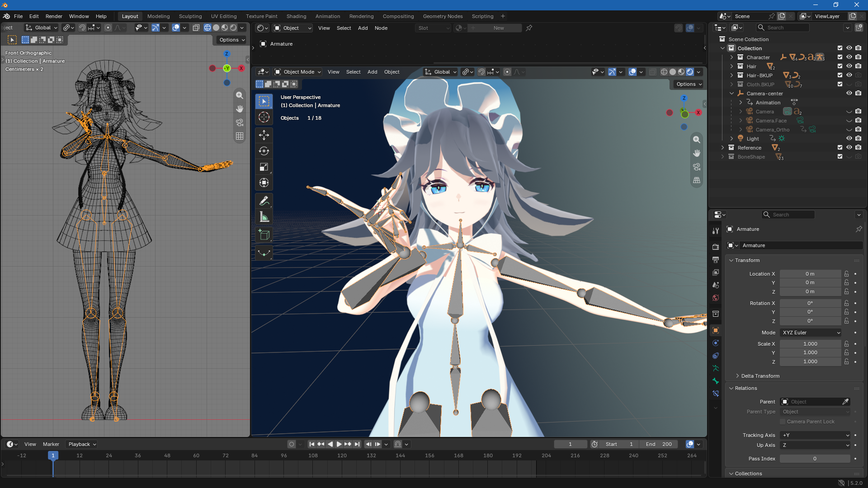Uncheck the Character collection checkbox
Viewport: 868px width, 488px height.
(x=840, y=57)
